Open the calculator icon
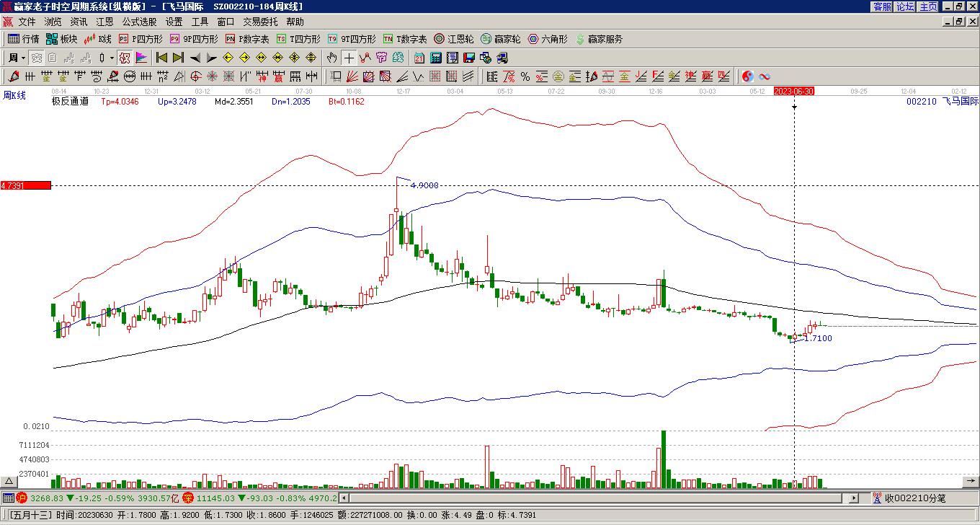This screenshot has width=980, height=525. tap(435, 58)
